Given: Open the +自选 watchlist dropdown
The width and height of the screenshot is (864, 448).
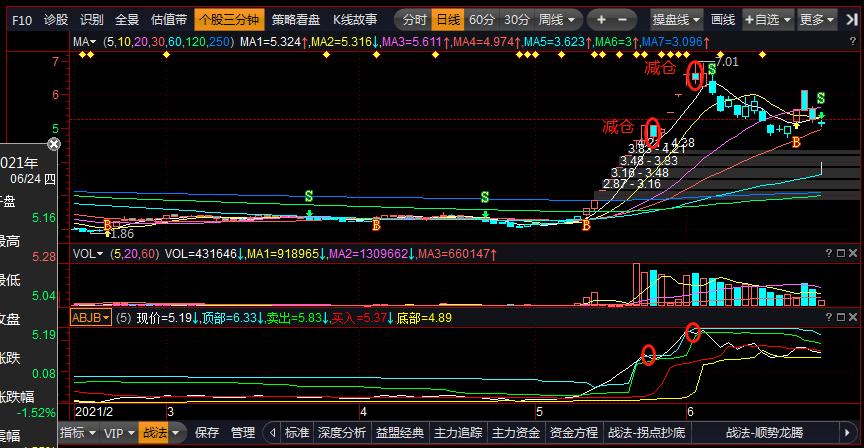Looking at the screenshot, I should (768, 20).
